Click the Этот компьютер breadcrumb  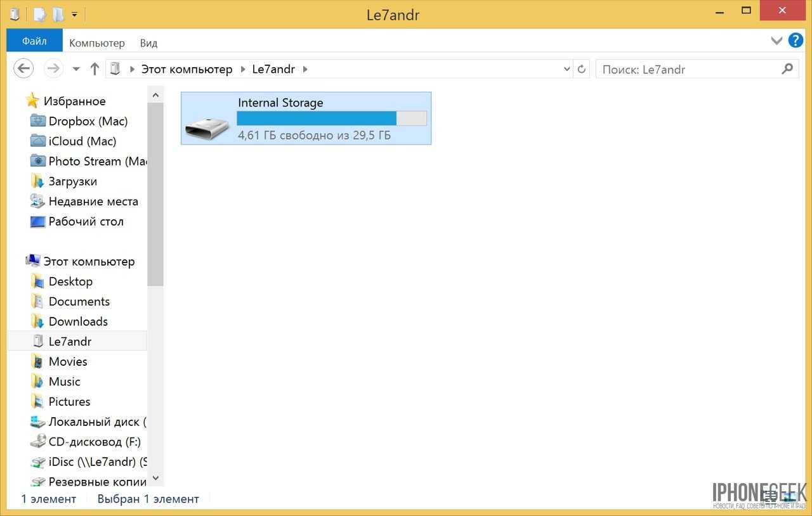(187, 69)
